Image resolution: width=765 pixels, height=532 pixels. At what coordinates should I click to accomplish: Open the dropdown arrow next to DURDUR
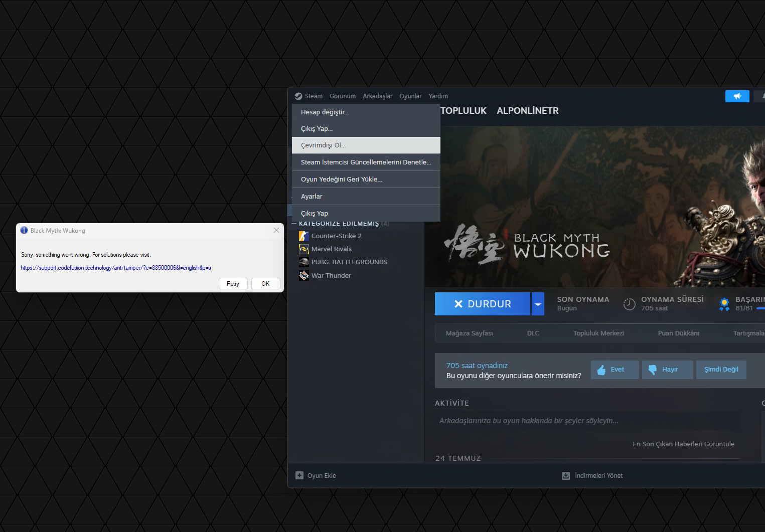pyautogui.click(x=538, y=304)
